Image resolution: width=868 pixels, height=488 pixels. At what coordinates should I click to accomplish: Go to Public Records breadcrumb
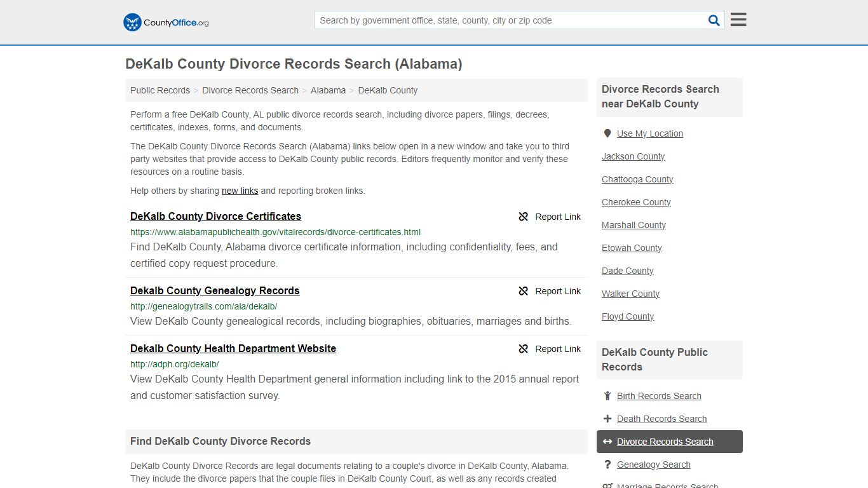pyautogui.click(x=160, y=90)
